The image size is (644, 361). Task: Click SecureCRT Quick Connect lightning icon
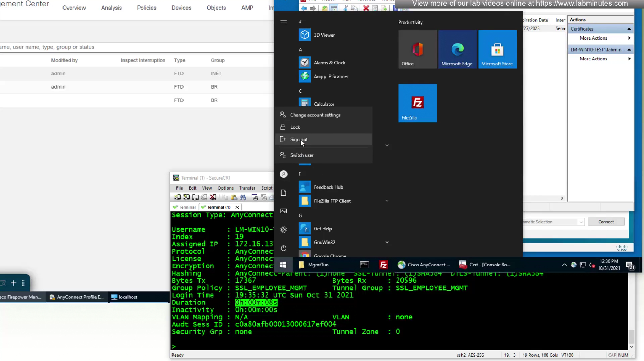point(186,197)
